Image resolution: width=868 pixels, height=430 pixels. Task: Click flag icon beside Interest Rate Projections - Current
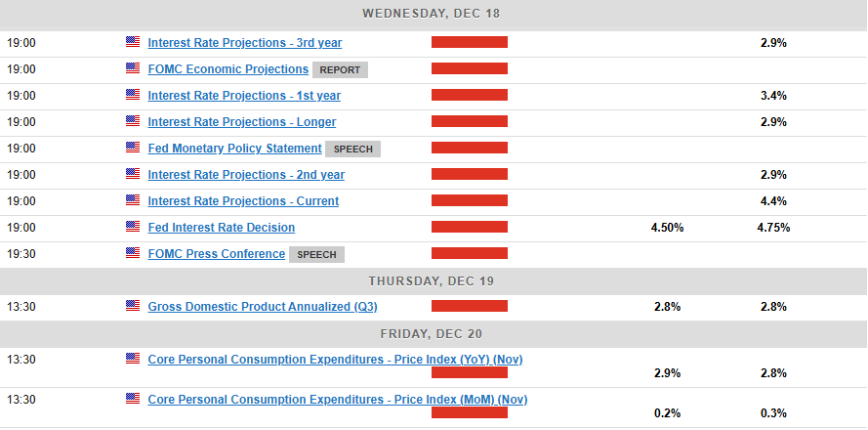click(x=133, y=200)
